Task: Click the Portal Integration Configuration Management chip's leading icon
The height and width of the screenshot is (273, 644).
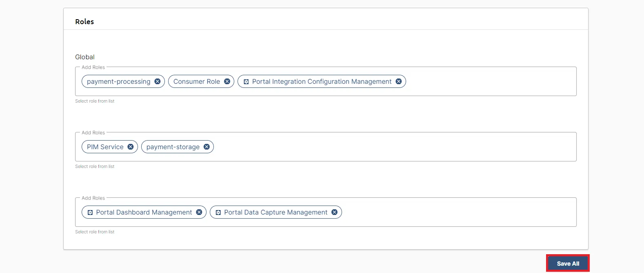Action: (246, 82)
